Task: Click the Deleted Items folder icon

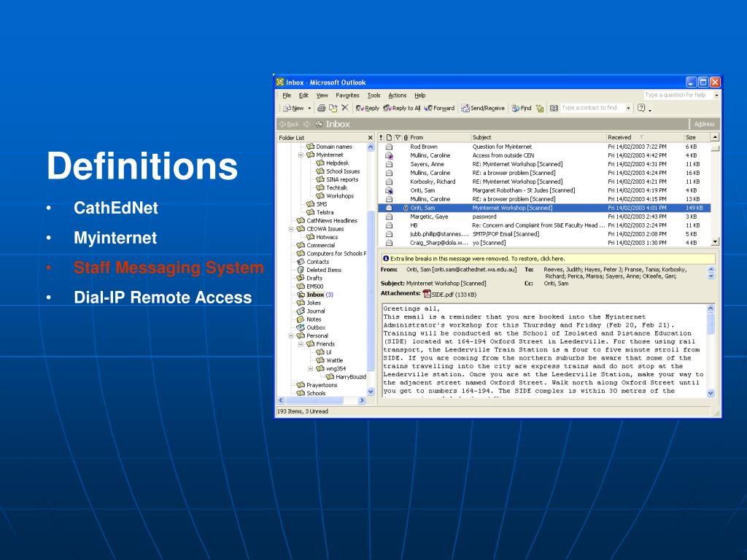Action: [301, 270]
